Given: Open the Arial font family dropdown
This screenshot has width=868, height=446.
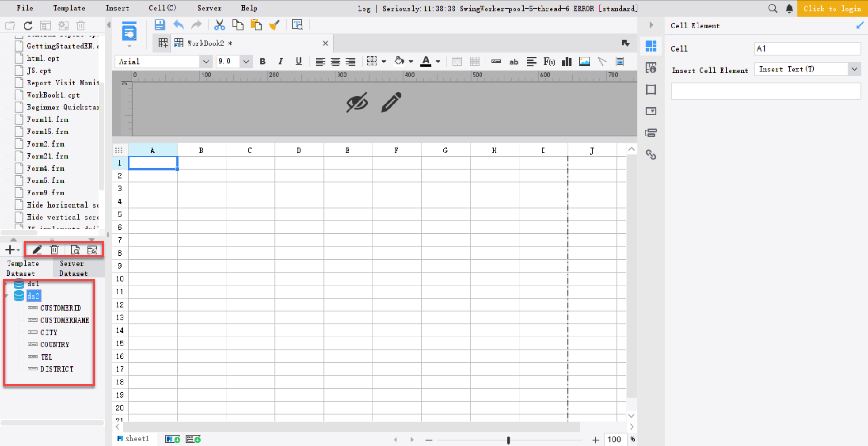Looking at the screenshot, I should (206, 61).
